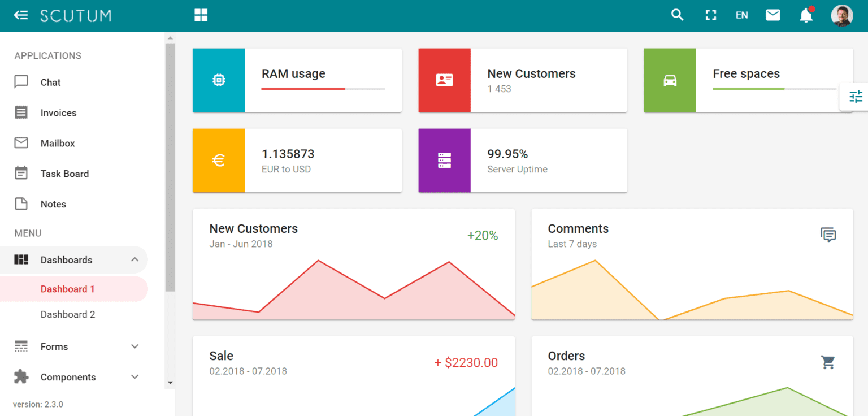The width and height of the screenshot is (868, 416).
Task: Click the RAM usage chip icon tile
Action: click(219, 80)
